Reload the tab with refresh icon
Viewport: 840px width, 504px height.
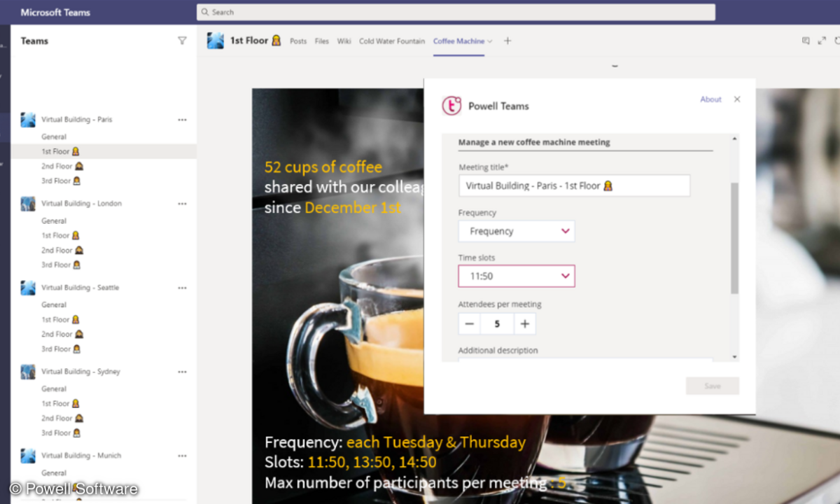(x=836, y=41)
